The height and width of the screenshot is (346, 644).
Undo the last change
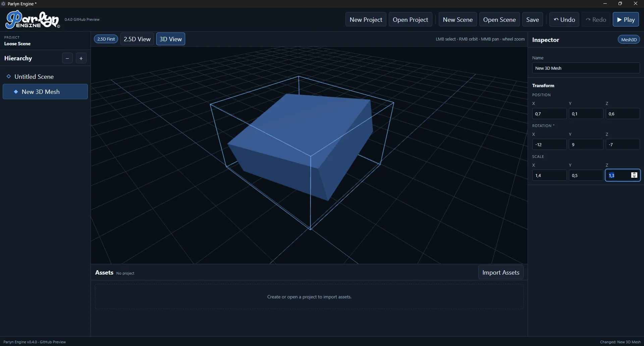click(x=565, y=19)
